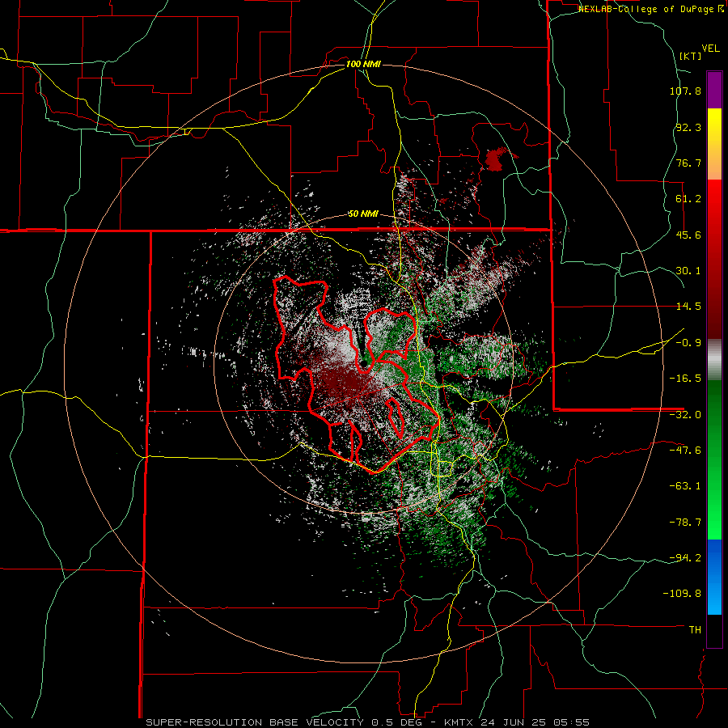Click the -78.7 velocity scale value
Screen dimensions: 728x728
pos(685,523)
